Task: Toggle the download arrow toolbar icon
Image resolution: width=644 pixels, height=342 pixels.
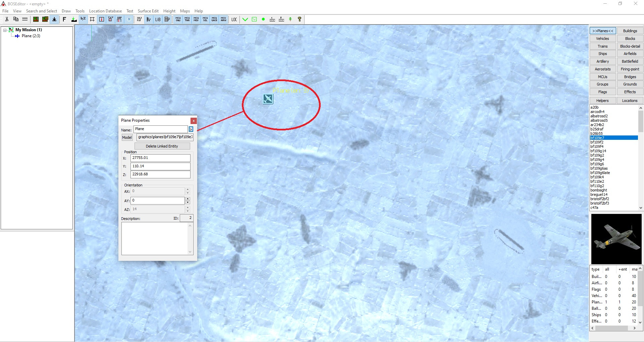Action: pyautogui.click(x=54, y=19)
